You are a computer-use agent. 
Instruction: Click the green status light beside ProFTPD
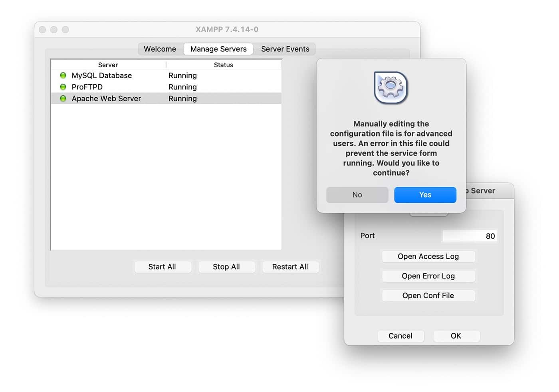coord(63,87)
